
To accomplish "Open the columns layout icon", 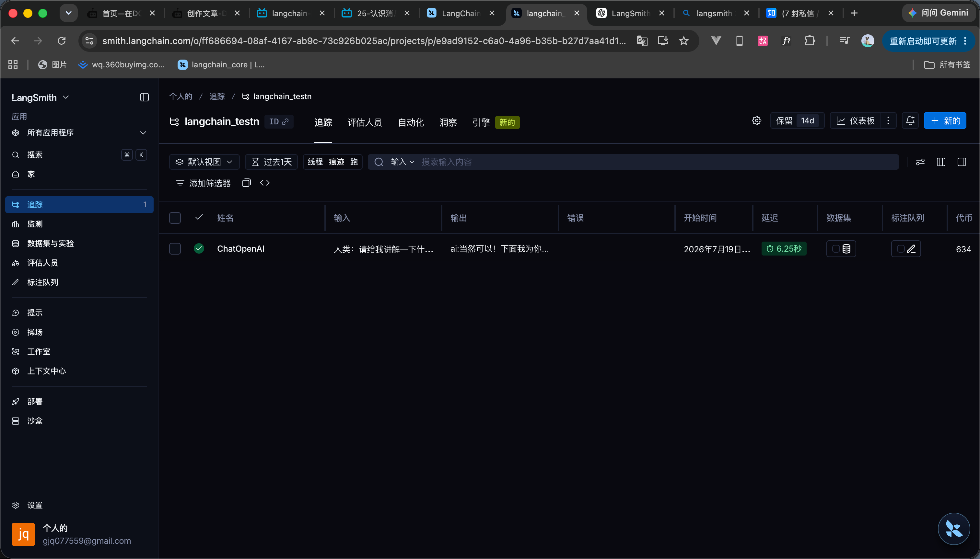I will tap(941, 162).
